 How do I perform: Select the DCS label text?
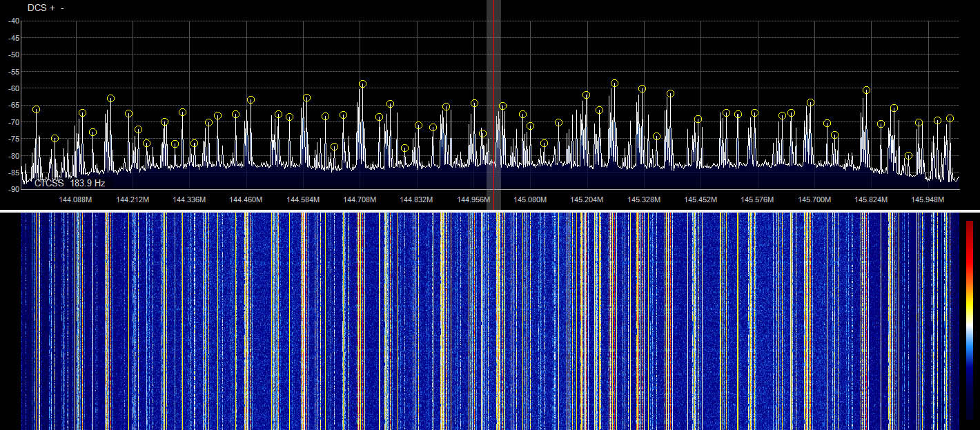pyautogui.click(x=37, y=8)
